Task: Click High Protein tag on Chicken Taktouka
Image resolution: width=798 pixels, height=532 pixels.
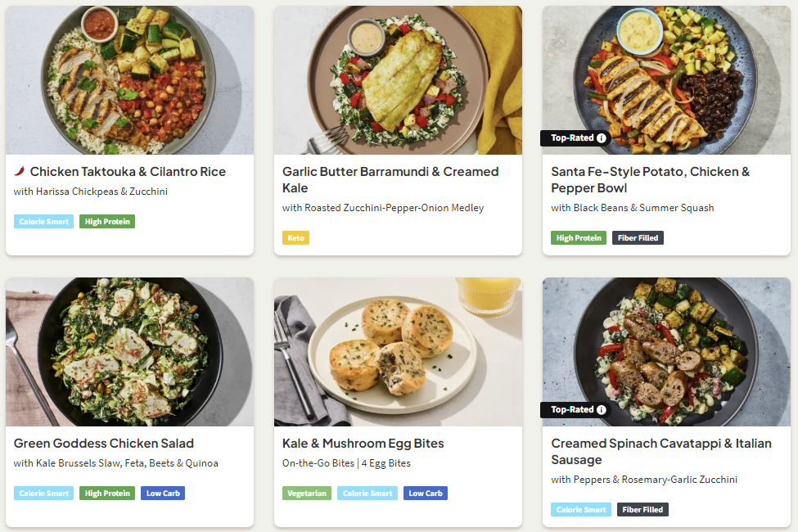Action: pyautogui.click(x=107, y=222)
